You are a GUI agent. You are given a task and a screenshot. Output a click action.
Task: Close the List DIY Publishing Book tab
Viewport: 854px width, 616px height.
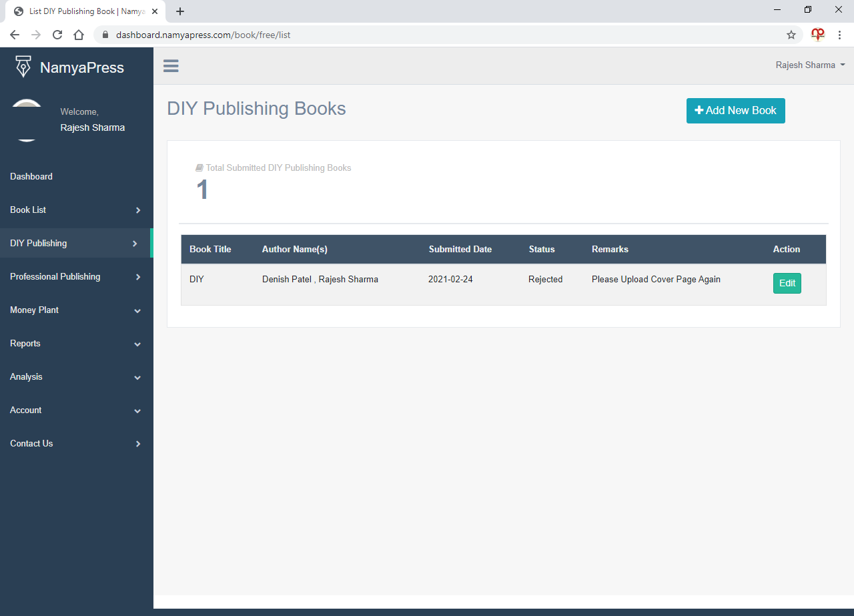point(155,11)
